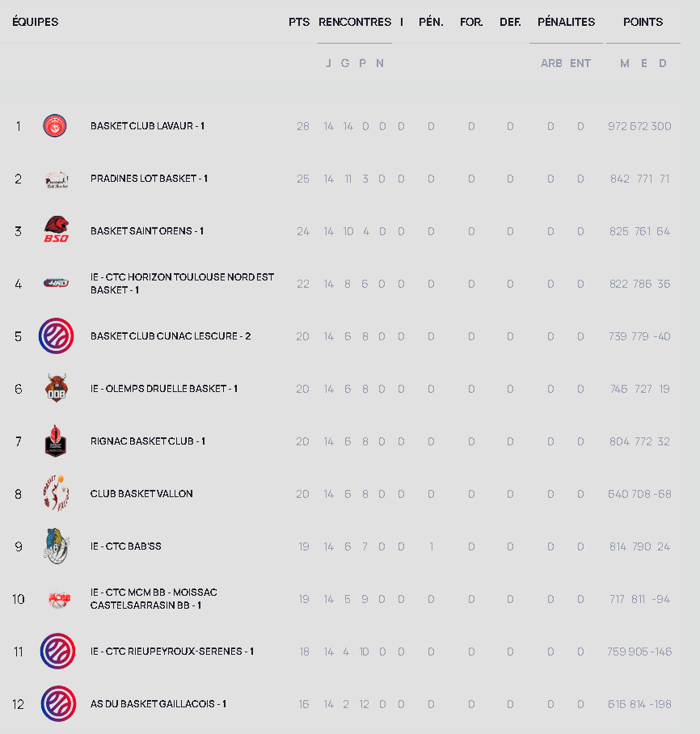Click the Rignac Basket Club logo
The width and height of the screenshot is (700, 734).
click(56, 441)
